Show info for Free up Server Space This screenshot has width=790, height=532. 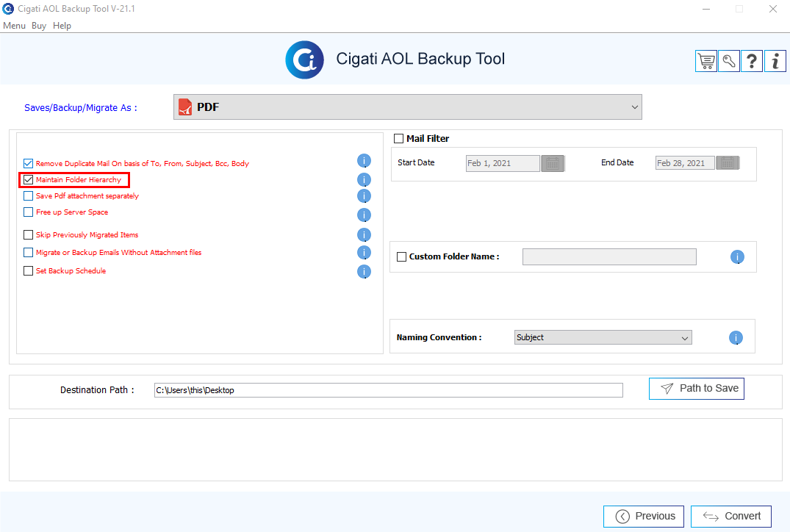click(364, 215)
